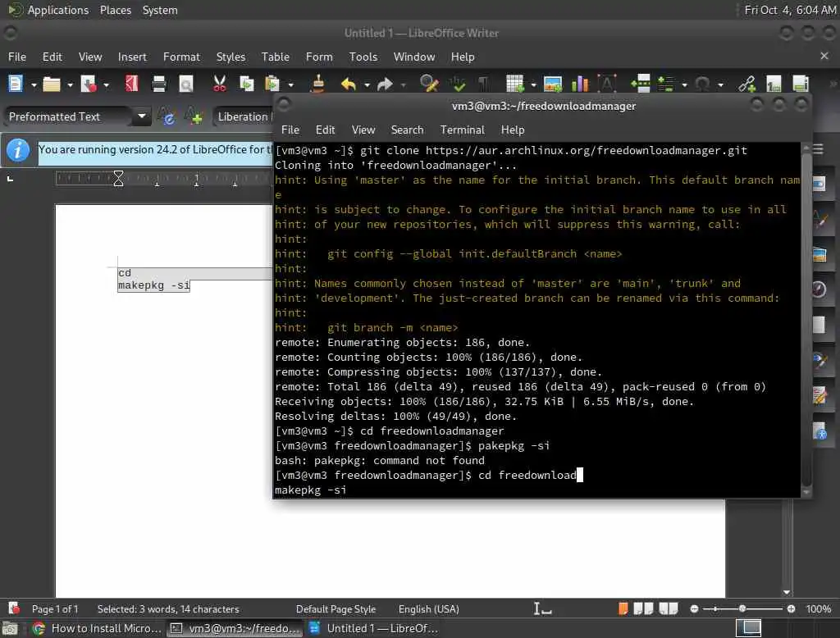Switch to Untitled 1 LibreOffice taskbar button
This screenshot has width=840, height=638.
(x=374, y=628)
